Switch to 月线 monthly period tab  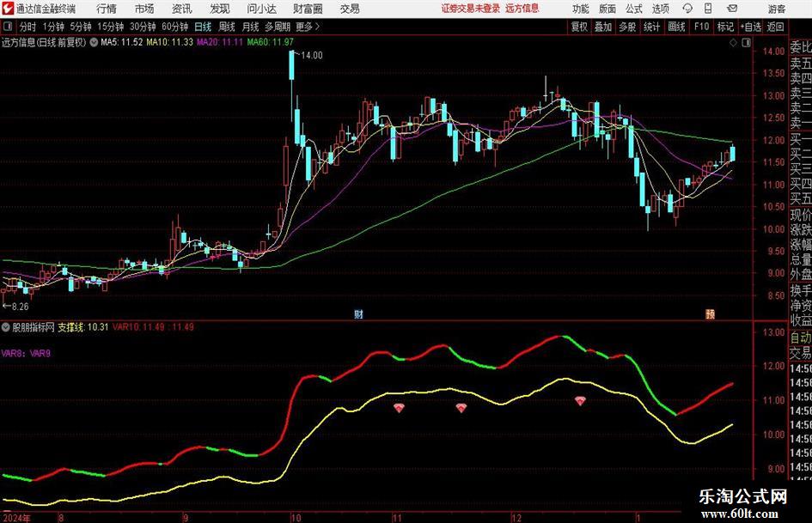coord(250,27)
